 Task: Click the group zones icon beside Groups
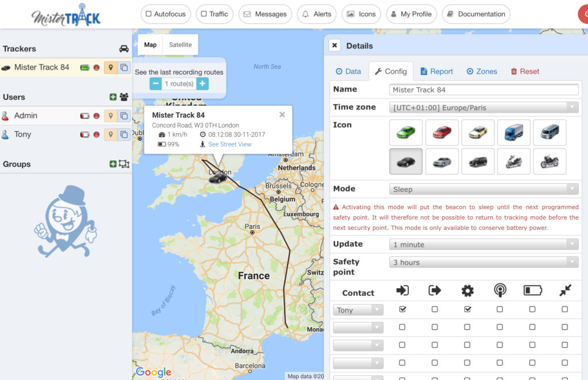[124, 164]
